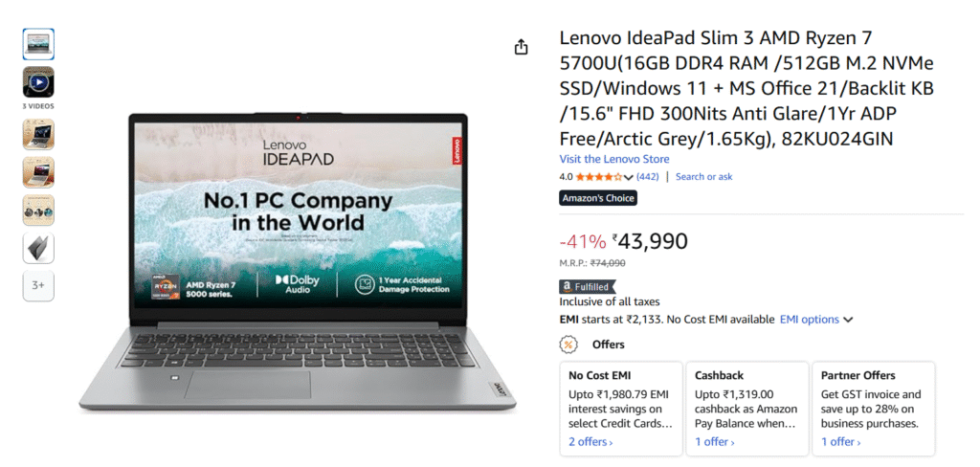Image resolution: width=980 pixels, height=467 pixels.
Task: View the 1 offer link under Partner Offers
Action: (x=840, y=442)
